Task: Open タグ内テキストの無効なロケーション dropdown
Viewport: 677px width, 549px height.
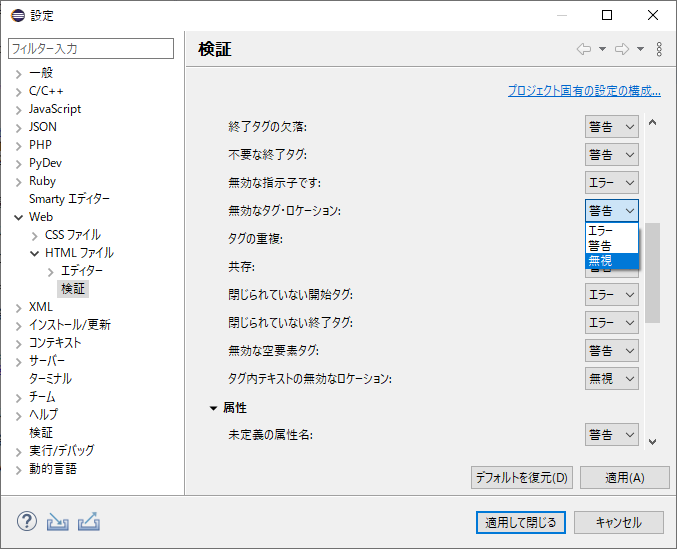Action: coord(612,379)
